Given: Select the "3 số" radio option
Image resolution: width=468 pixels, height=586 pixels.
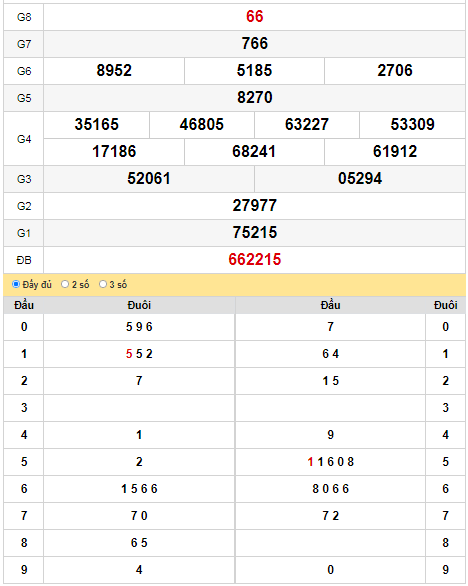Looking at the screenshot, I should tap(103, 284).
